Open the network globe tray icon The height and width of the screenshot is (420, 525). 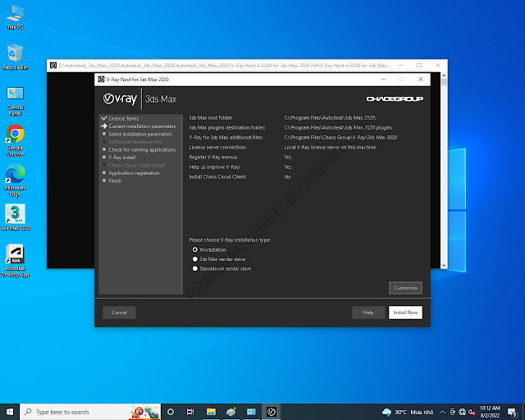pos(462,412)
